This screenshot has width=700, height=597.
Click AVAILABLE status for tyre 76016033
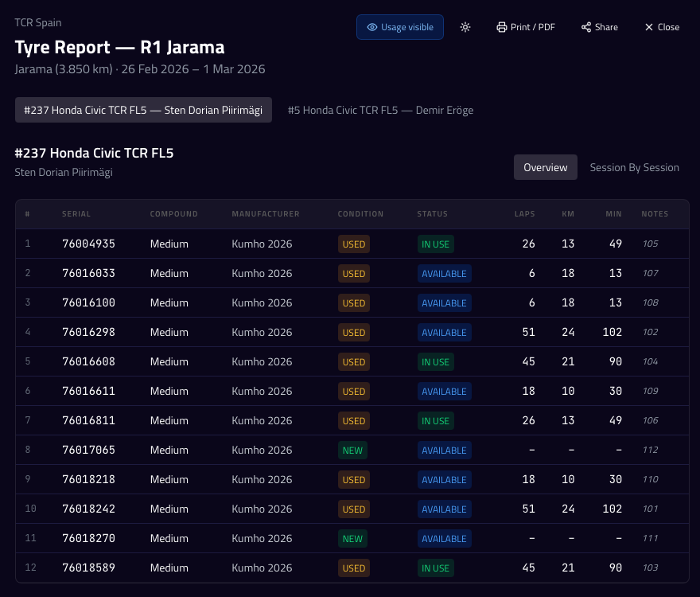click(444, 274)
